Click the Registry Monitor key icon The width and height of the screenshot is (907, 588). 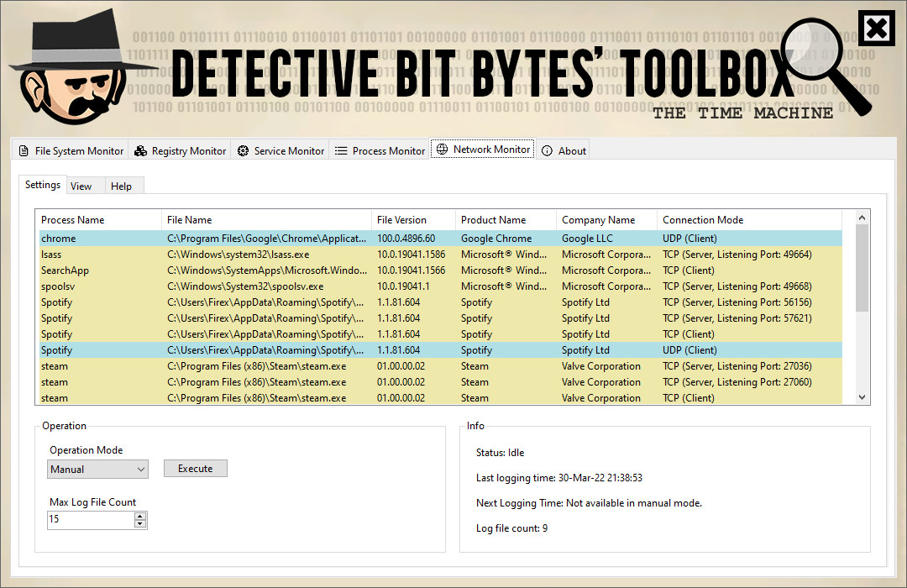click(x=140, y=150)
